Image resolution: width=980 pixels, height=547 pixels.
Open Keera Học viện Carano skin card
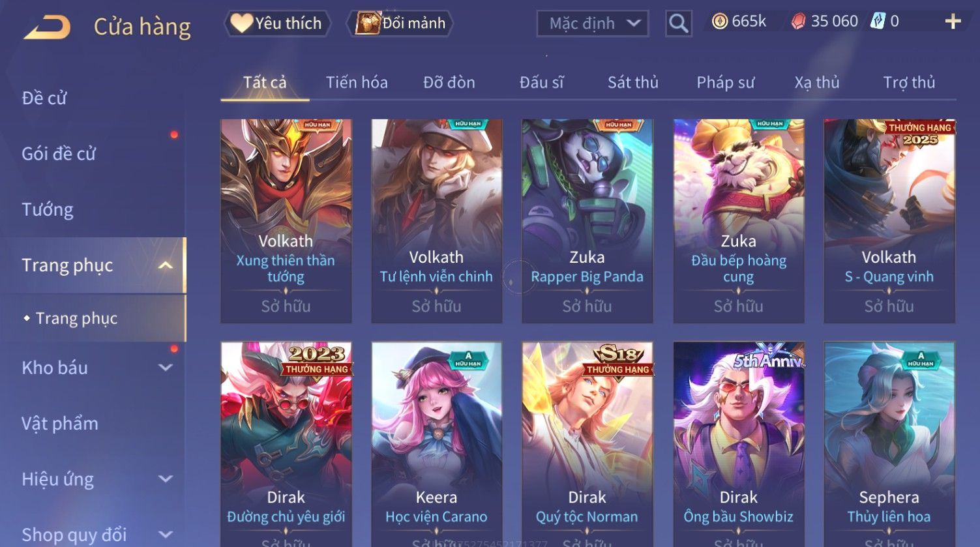pyautogui.click(x=436, y=444)
